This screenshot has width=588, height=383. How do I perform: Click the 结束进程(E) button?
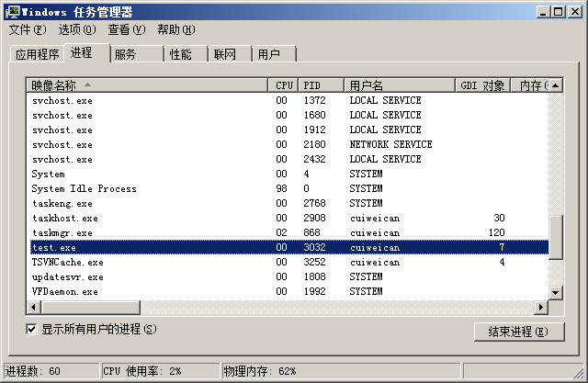(x=519, y=332)
